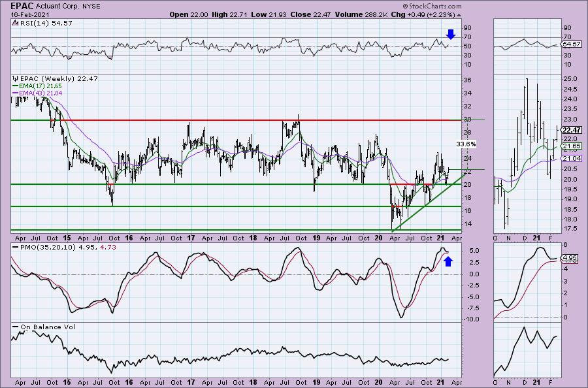Viewport: 588px width, 388px height.
Task: Click the 33.6% gain annotation label
Action: (x=466, y=144)
